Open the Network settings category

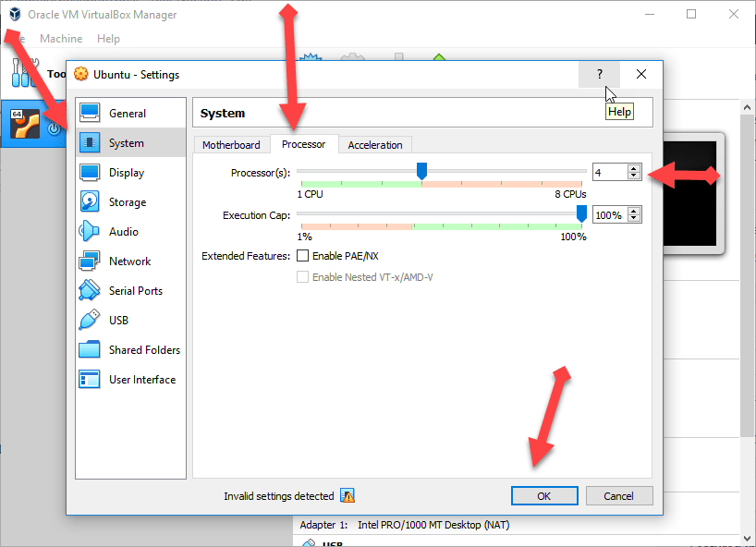click(129, 261)
